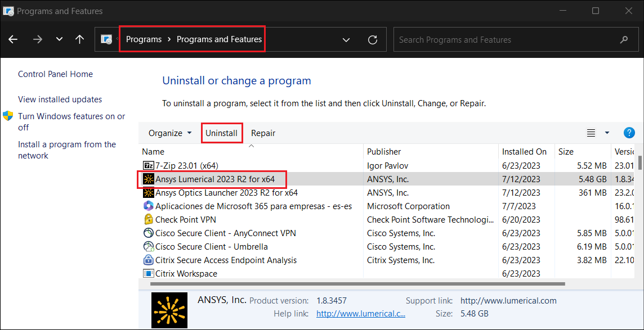Open Turn Windows features on or off
This screenshot has width=644, height=330.
(x=71, y=122)
